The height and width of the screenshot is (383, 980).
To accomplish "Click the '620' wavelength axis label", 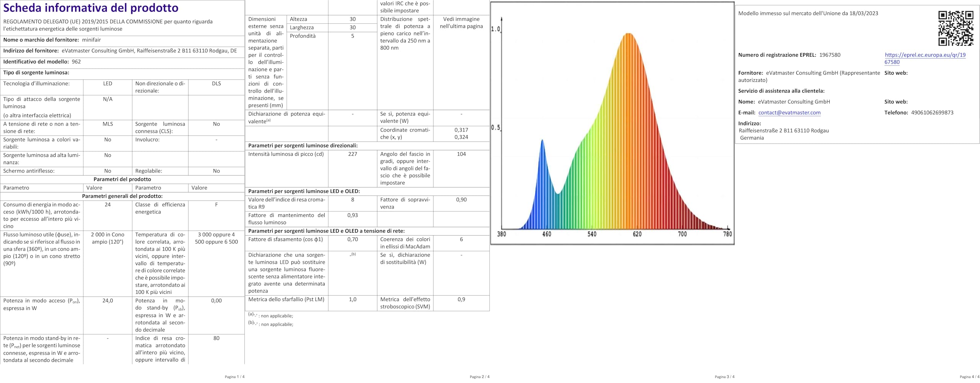I will pyautogui.click(x=637, y=234).
